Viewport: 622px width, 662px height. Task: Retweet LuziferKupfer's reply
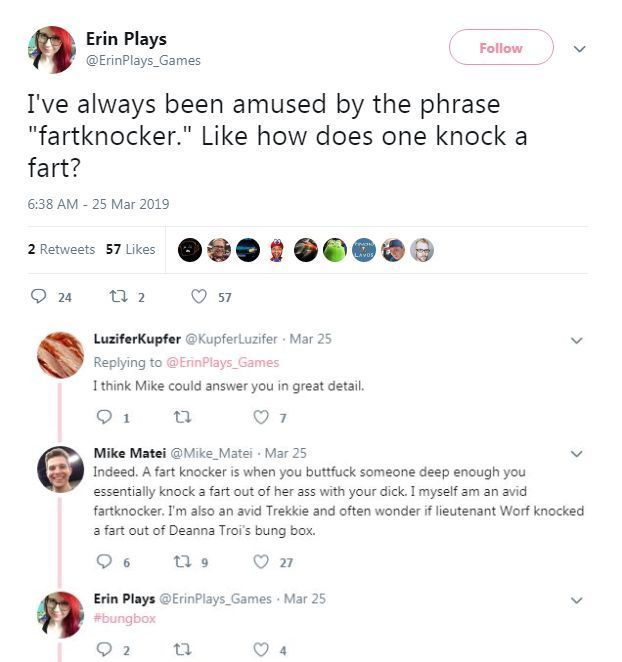[182, 417]
